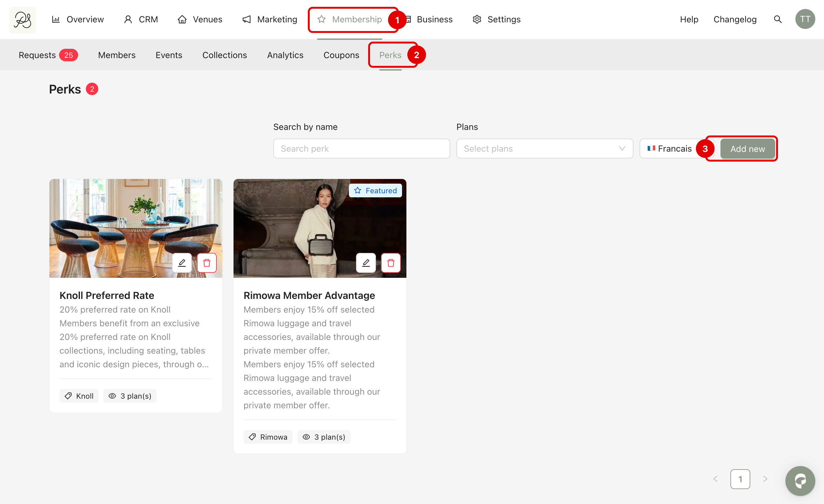Screen dimensions: 824x504
Task: Click the 3 plan(s) eye tag on Knoll
Action: (x=130, y=396)
